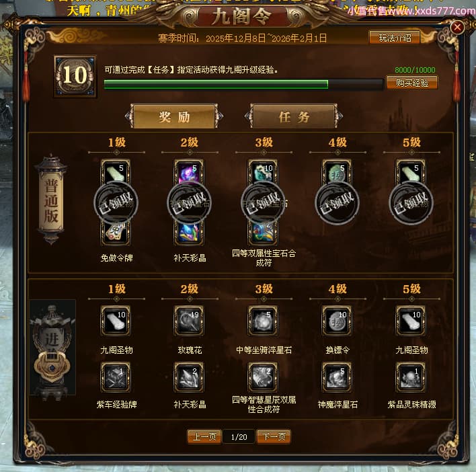Open the 玩法介绍 guide button
The height and width of the screenshot is (472, 476).
395,38
